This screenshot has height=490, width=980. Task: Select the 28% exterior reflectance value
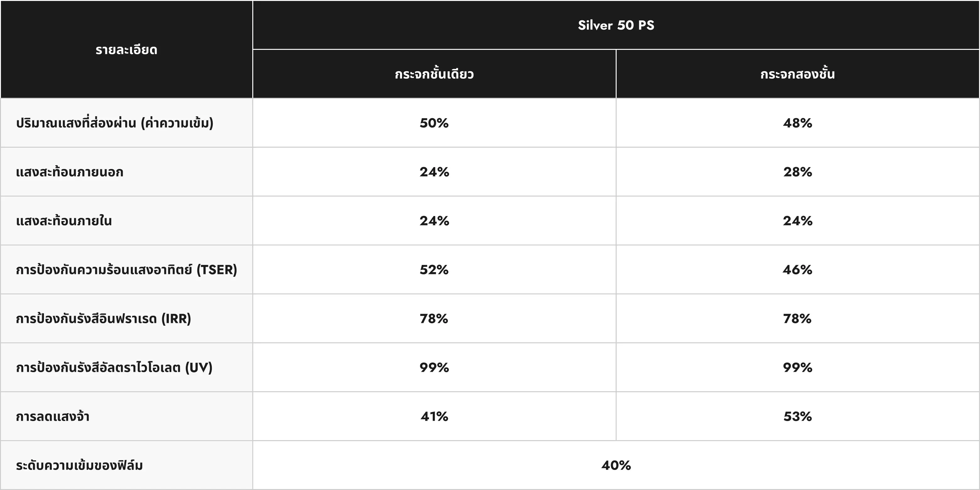point(797,172)
